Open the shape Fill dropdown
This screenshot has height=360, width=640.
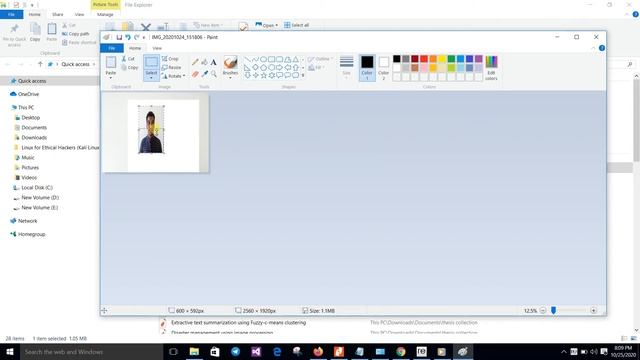click(316, 67)
